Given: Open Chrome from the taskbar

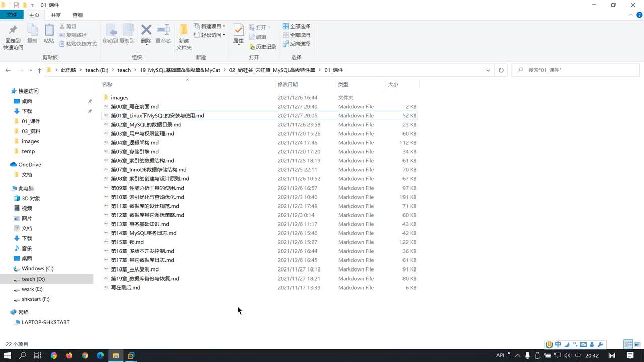Looking at the screenshot, I should [85, 355].
